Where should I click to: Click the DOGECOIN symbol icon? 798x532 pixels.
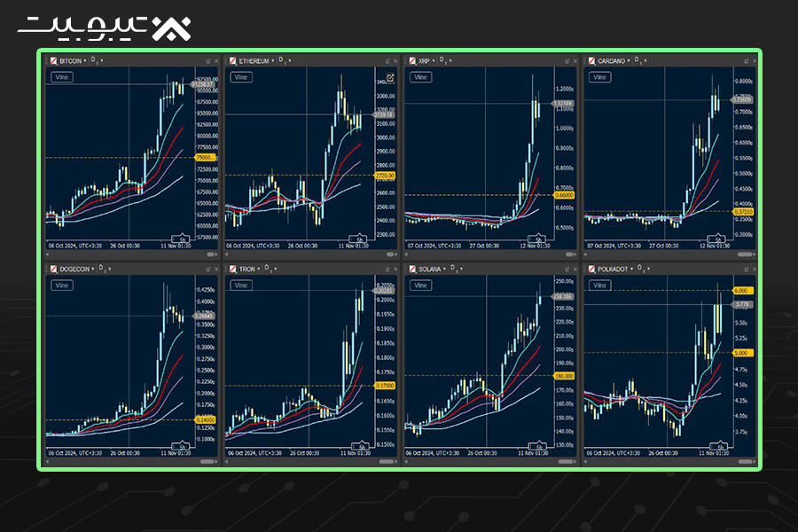(x=53, y=269)
